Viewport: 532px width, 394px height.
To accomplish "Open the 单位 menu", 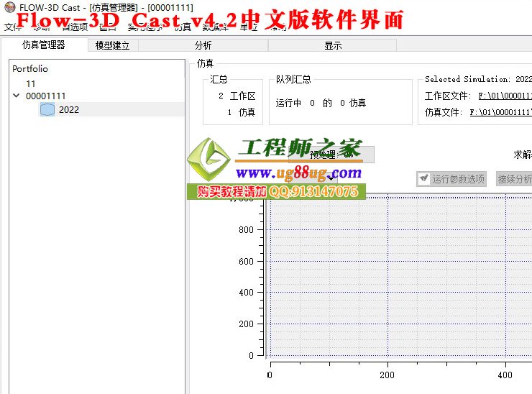I will tap(249, 27).
